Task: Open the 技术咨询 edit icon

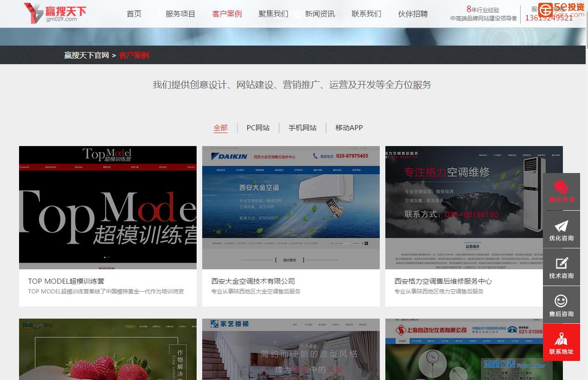Action: [562, 267]
